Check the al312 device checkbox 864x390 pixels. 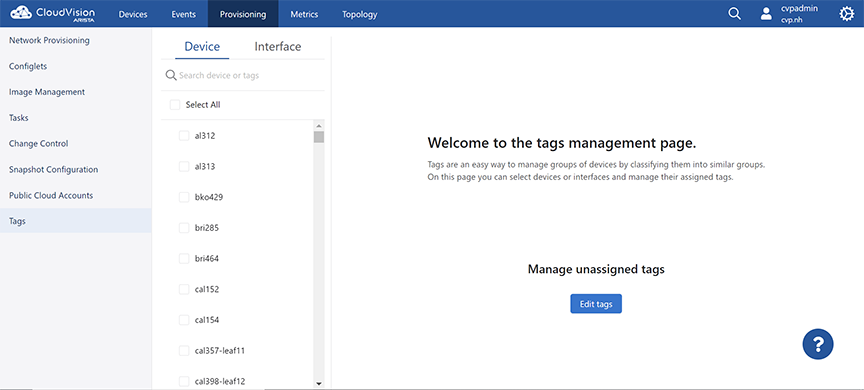[184, 136]
